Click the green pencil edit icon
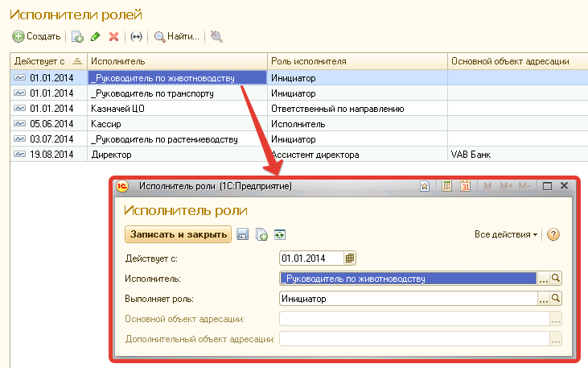Screen dimensions: 588x368 click(x=96, y=36)
